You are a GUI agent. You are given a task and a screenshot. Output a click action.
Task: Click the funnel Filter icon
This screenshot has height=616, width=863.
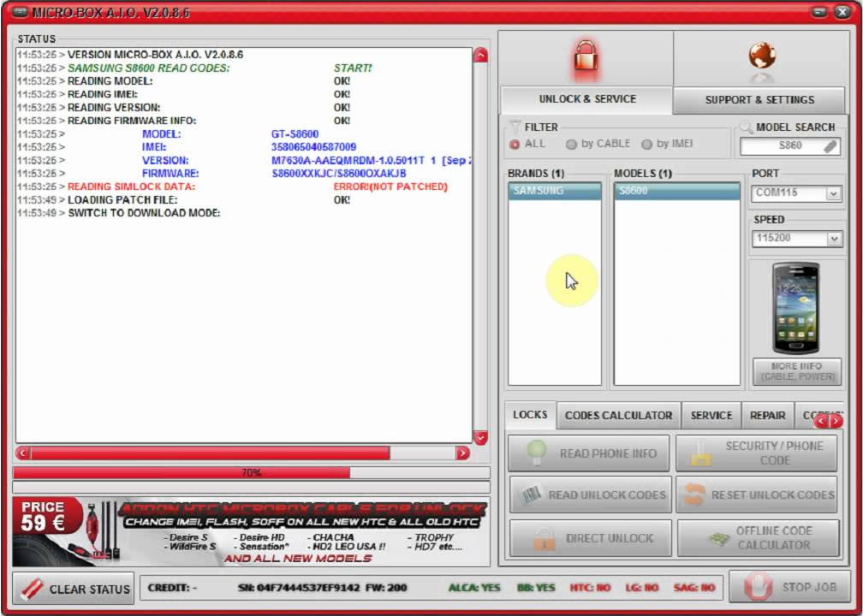point(515,127)
